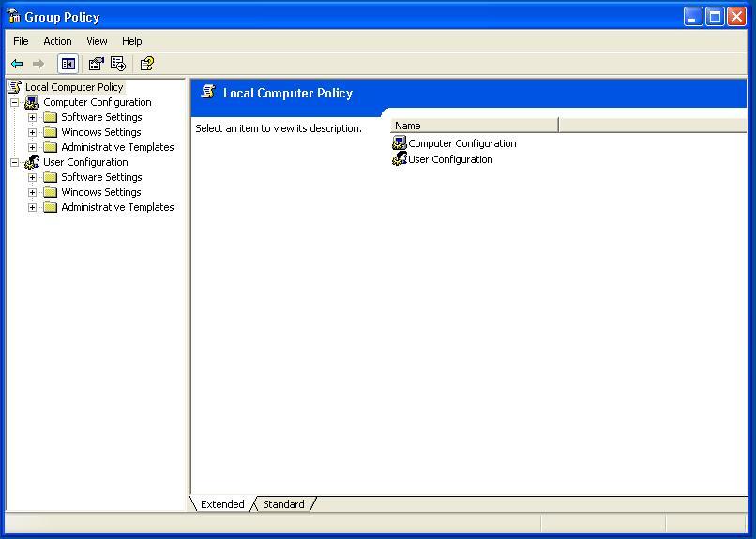Select Software Settings text under User Configuration
Viewport: 756px width, 539px height.
coord(101,177)
